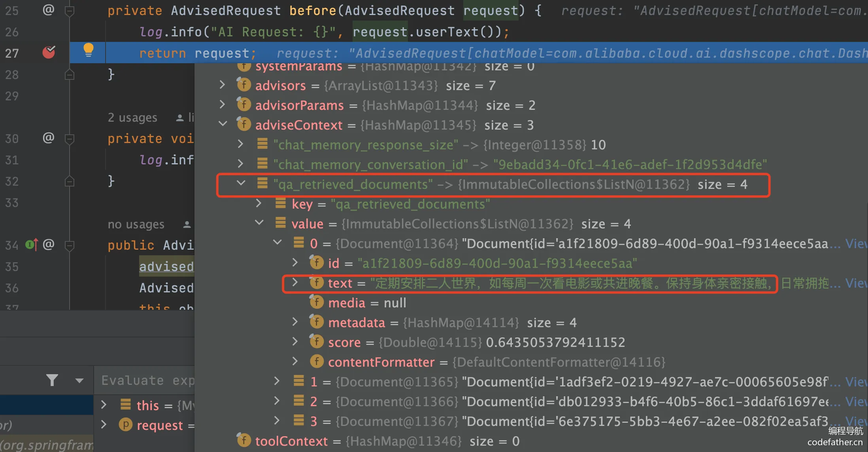Click the yellow lightbulb intention icon
This screenshot has height=452, width=868.
click(x=89, y=51)
